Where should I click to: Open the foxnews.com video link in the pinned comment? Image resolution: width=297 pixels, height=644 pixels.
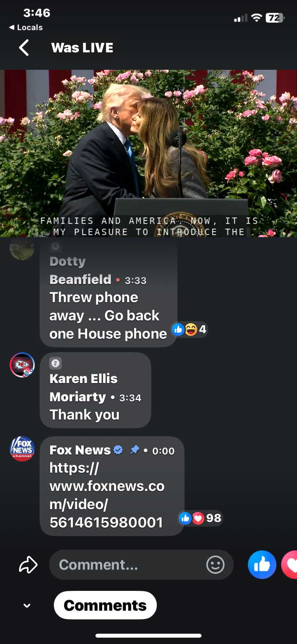107,495
